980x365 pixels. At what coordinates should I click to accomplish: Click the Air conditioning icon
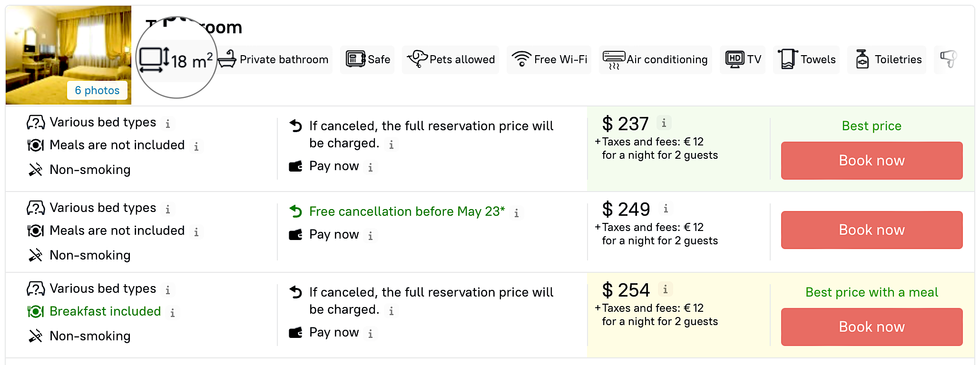pos(614,60)
